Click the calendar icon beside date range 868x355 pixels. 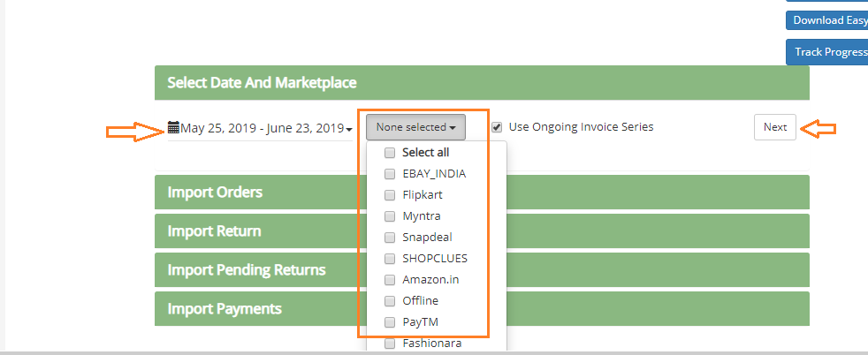point(173,128)
